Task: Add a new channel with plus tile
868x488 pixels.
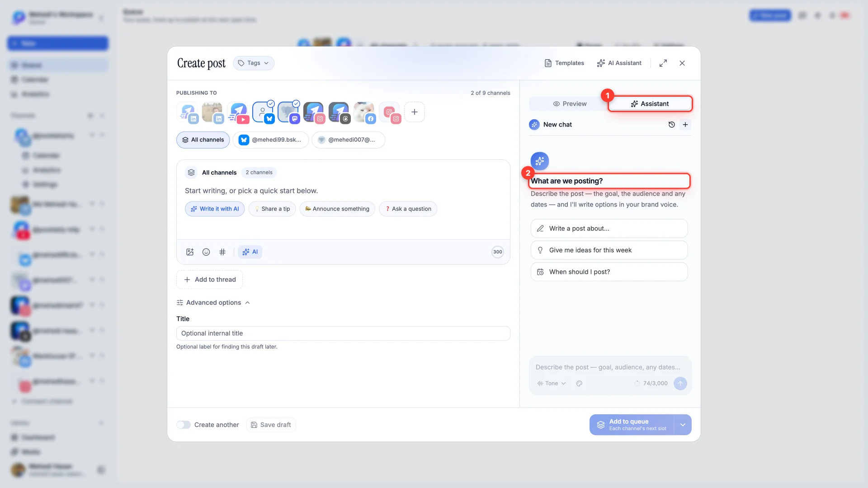Action: 415,112
